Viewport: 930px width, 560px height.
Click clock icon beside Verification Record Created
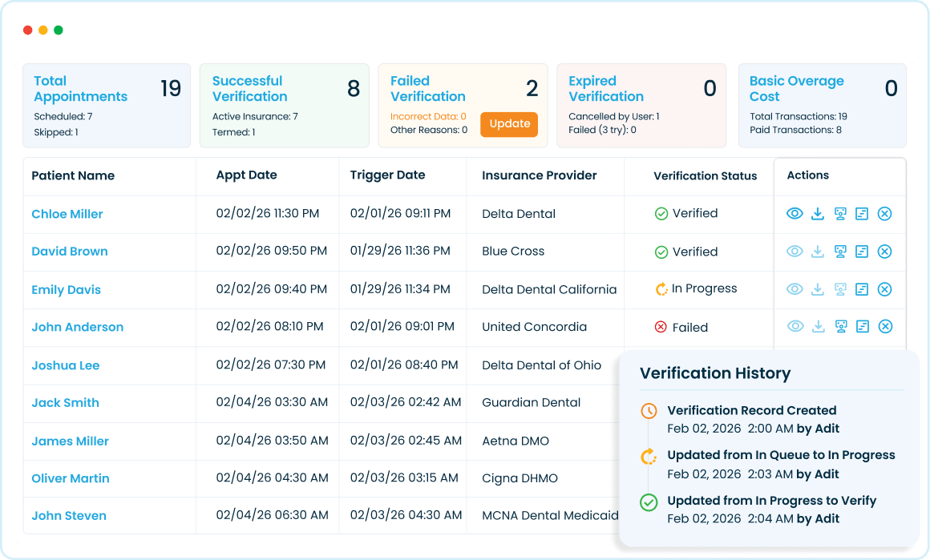[649, 411]
